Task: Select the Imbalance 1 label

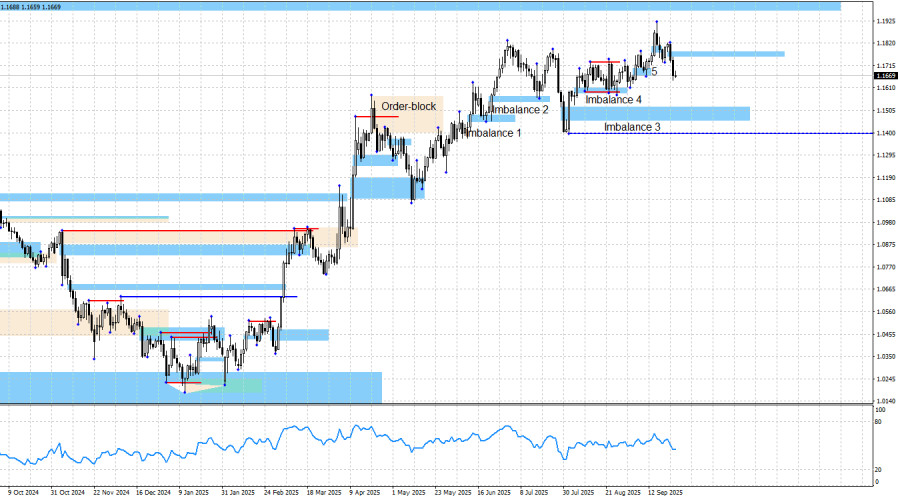Action: [x=493, y=133]
